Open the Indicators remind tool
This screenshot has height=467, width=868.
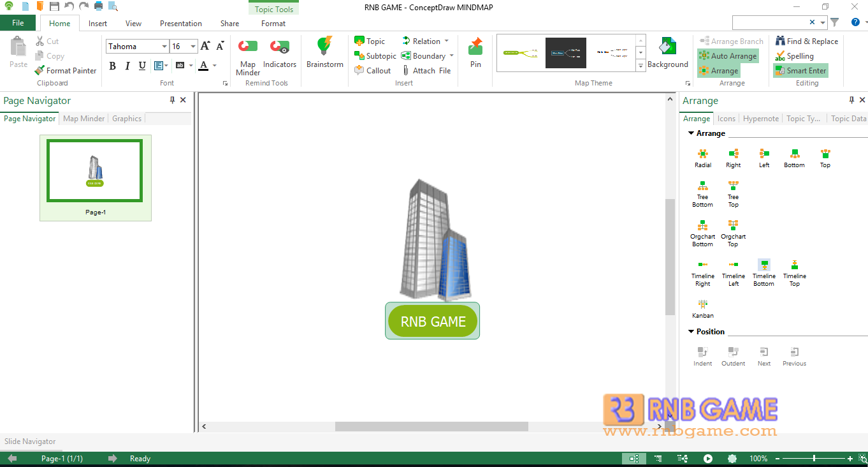[280, 54]
